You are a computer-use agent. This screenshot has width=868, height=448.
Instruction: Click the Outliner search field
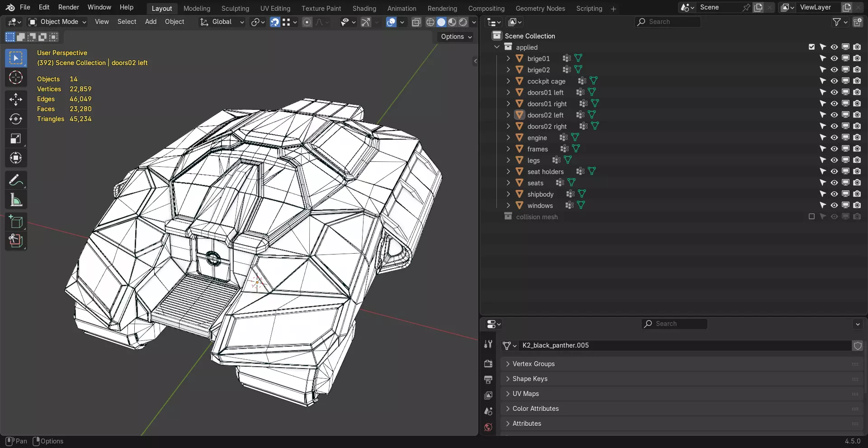coord(667,22)
